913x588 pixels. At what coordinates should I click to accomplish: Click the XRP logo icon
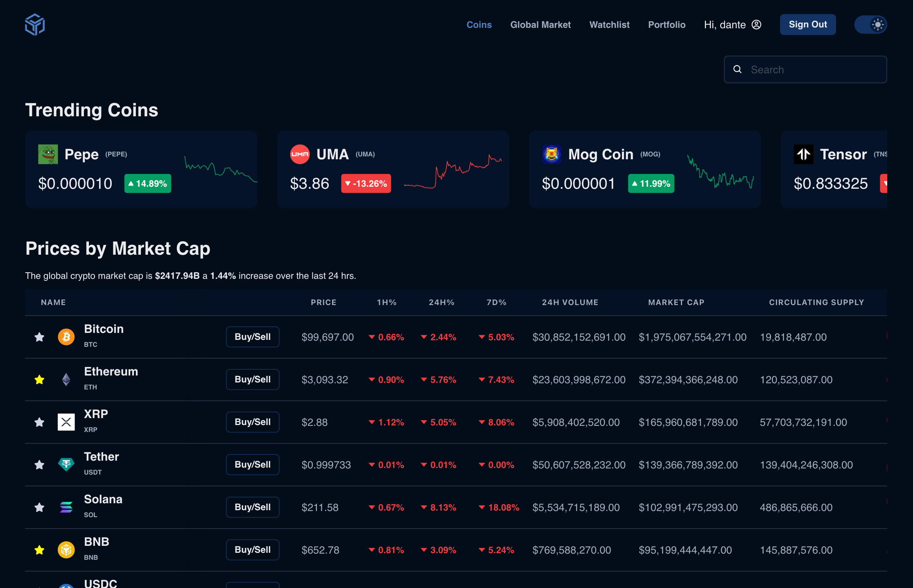[x=66, y=422]
